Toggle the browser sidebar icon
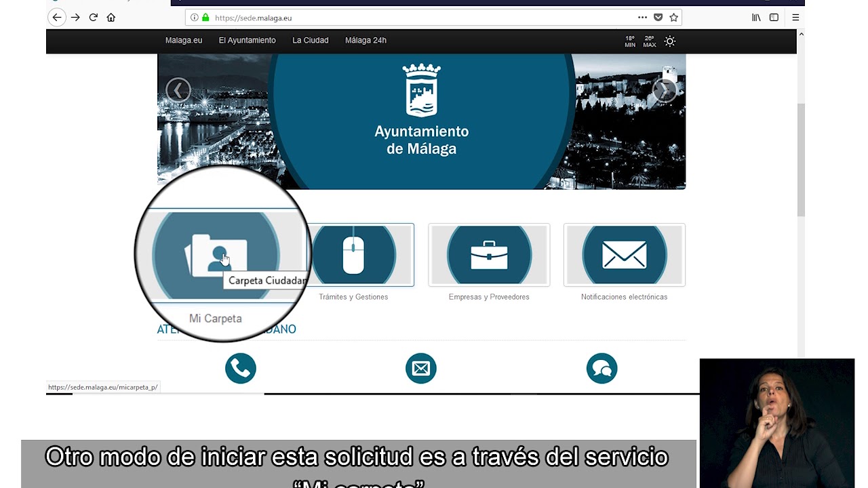868x488 pixels. [x=774, y=18]
